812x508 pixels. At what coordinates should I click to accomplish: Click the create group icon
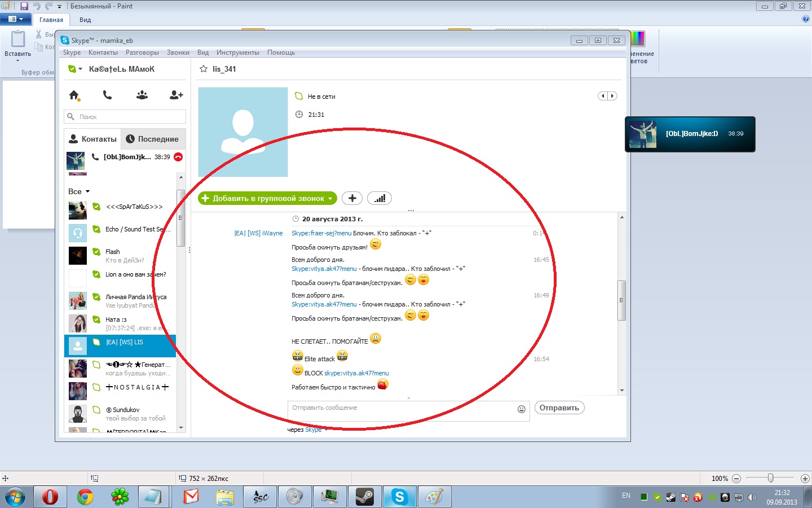(x=142, y=95)
